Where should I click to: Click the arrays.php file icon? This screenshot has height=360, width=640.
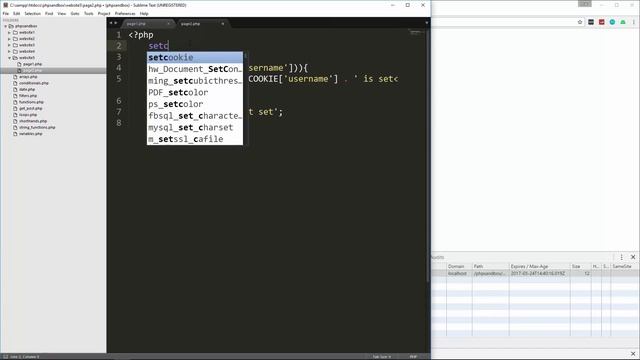15,77
